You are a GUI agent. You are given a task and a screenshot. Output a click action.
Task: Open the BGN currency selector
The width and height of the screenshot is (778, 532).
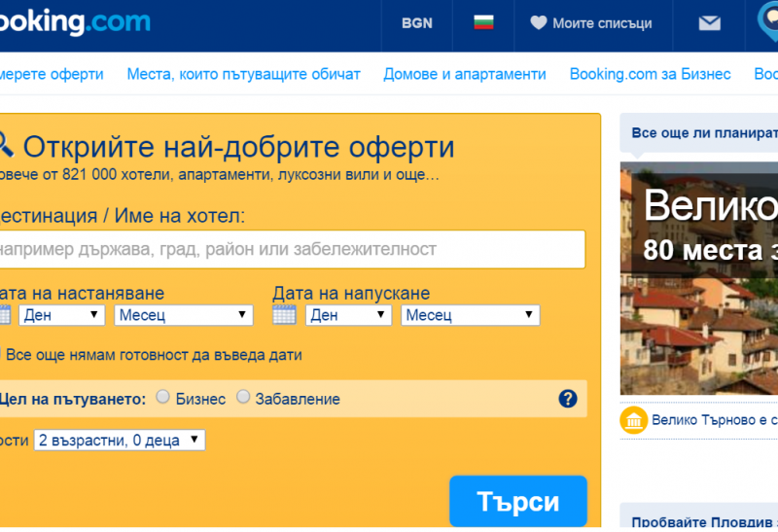coord(417,23)
